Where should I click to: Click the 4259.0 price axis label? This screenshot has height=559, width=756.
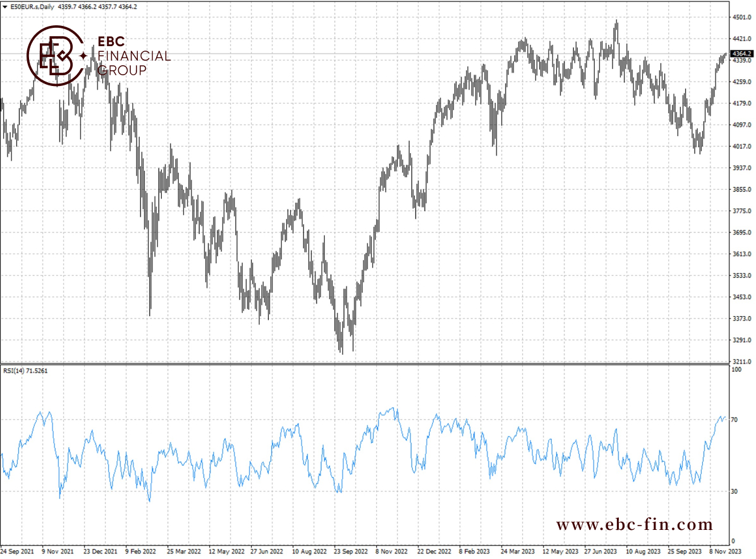point(742,82)
